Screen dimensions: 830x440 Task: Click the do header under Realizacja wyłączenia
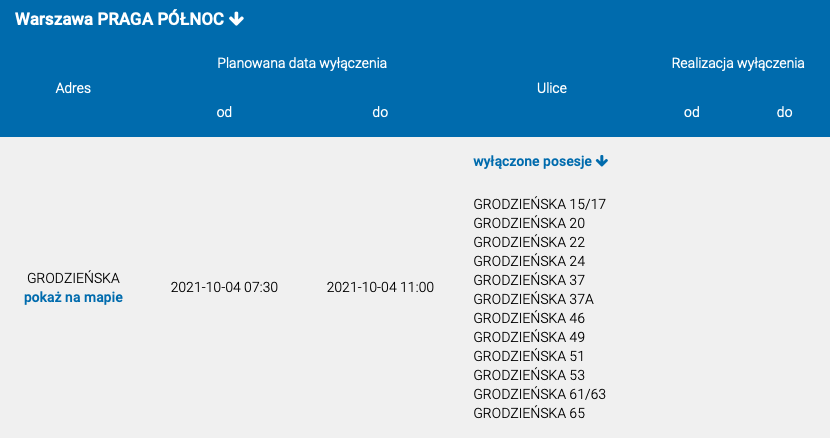[x=784, y=112]
